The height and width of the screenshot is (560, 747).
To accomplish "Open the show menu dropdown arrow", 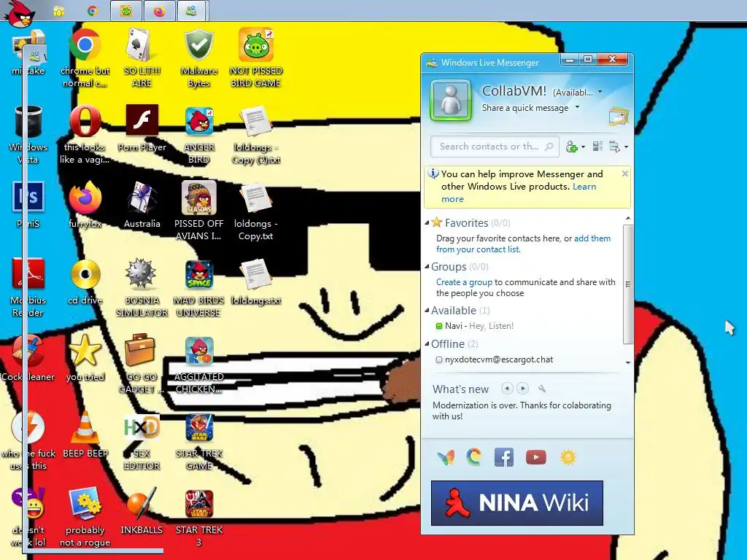I will (626, 147).
